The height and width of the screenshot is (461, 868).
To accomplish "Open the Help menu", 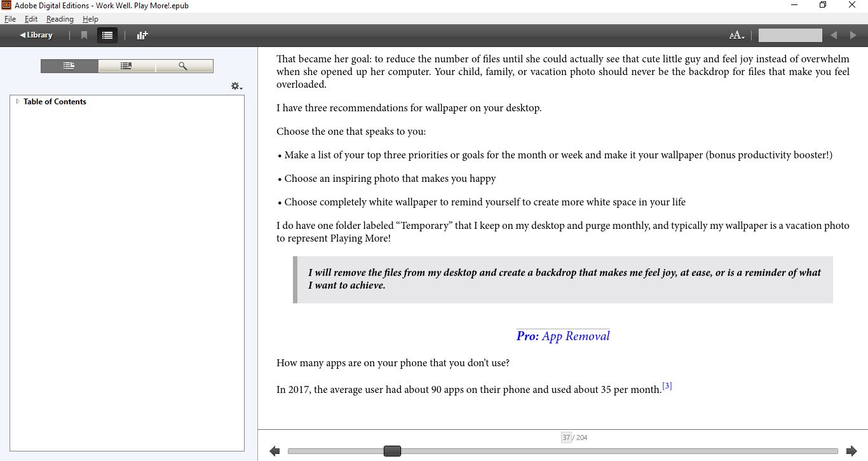I will coord(90,19).
